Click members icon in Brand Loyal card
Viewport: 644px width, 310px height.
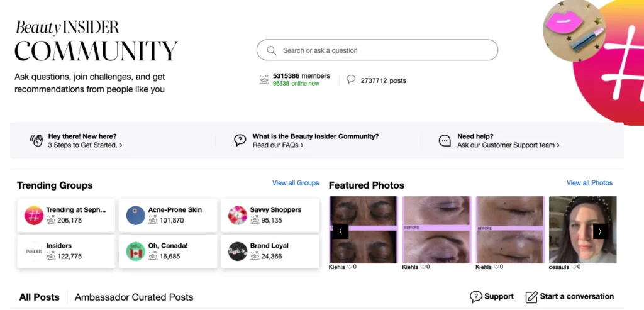click(x=255, y=256)
